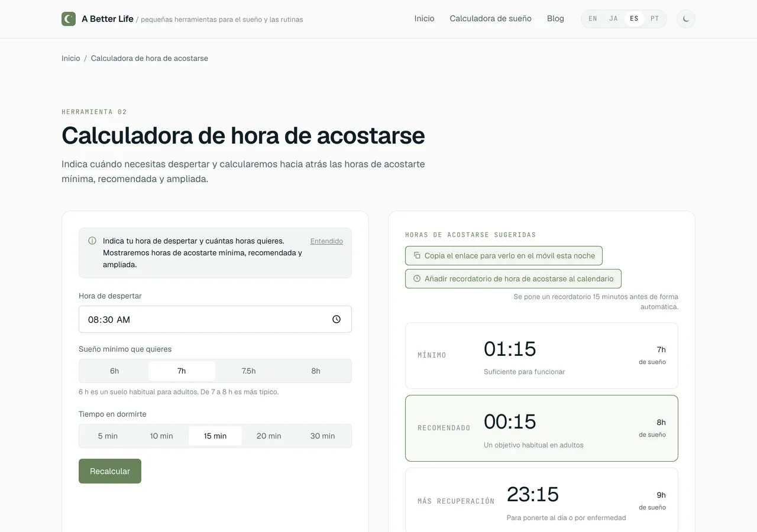Go to the Blog page
Viewport: 757px width, 532px height.
(555, 19)
